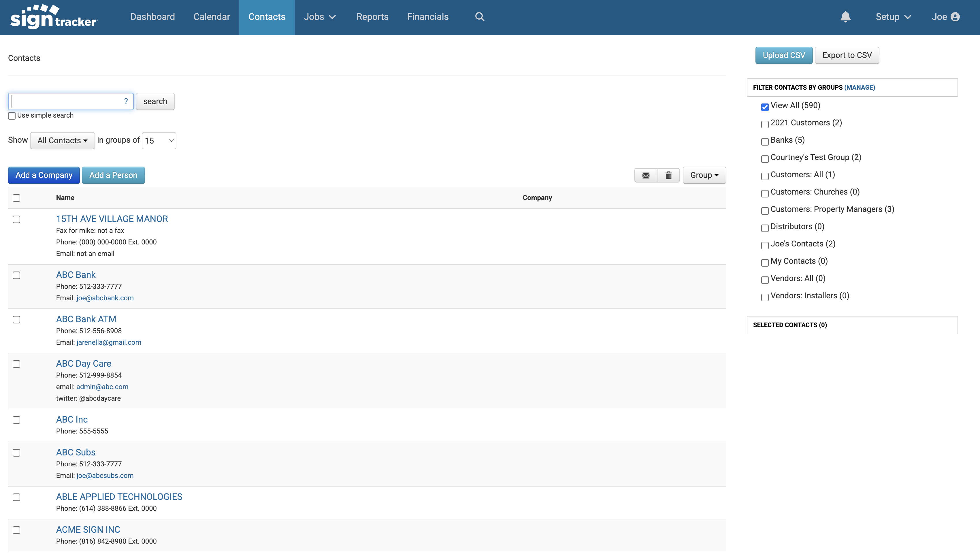Open the ABC Subs contact
The width and height of the screenshot is (980, 554).
point(76,453)
